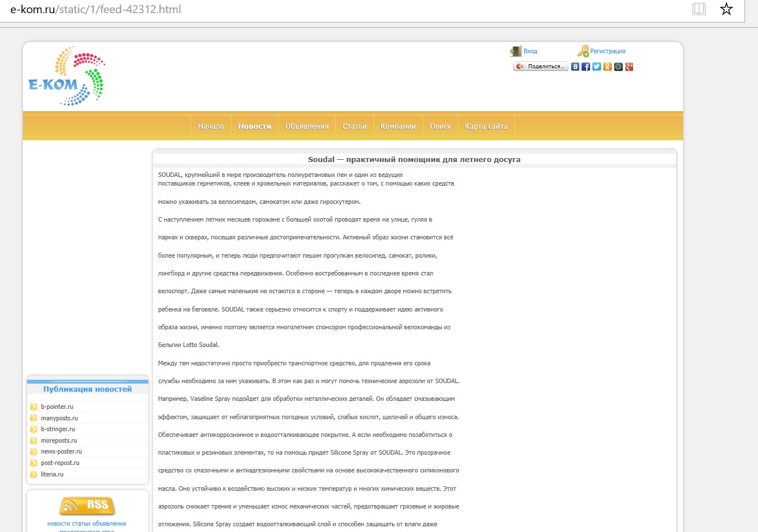Click the RSS 'статьи' link
Screen dimensions: 758x532
[80, 523]
